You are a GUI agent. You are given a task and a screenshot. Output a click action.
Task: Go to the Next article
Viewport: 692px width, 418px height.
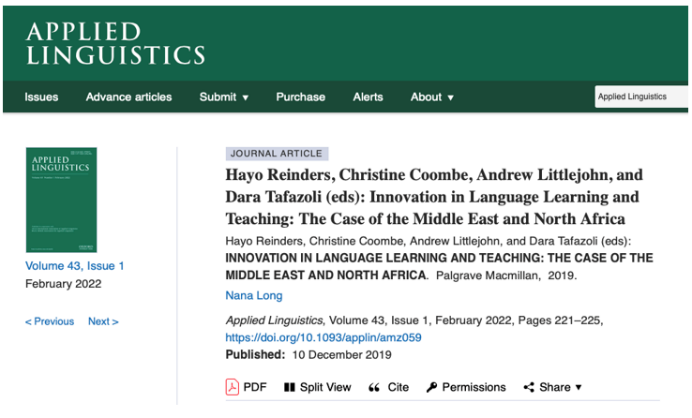[103, 321]
